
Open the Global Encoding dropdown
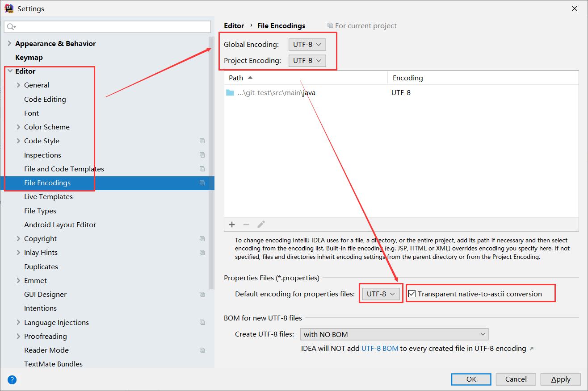point(307,45)
